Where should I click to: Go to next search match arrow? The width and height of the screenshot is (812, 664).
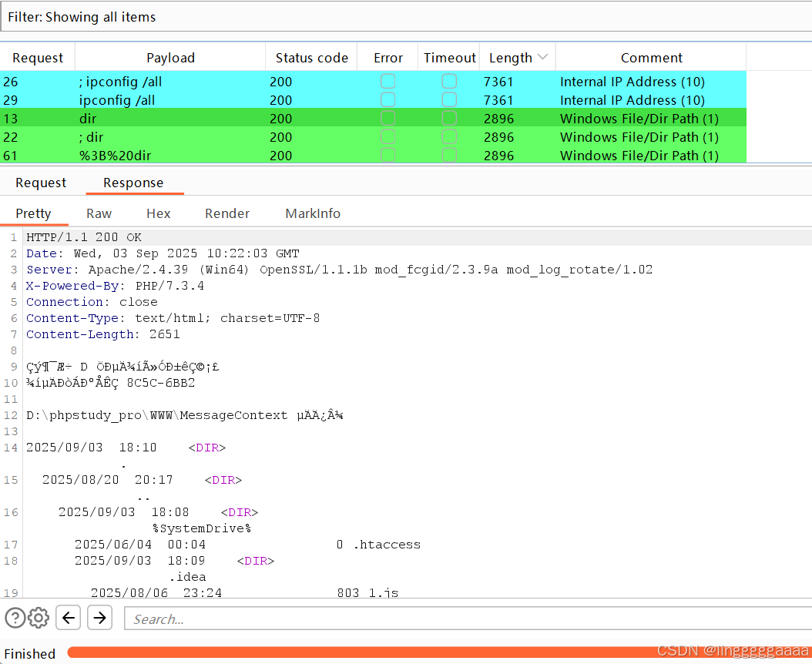click(x=99, y=617)
